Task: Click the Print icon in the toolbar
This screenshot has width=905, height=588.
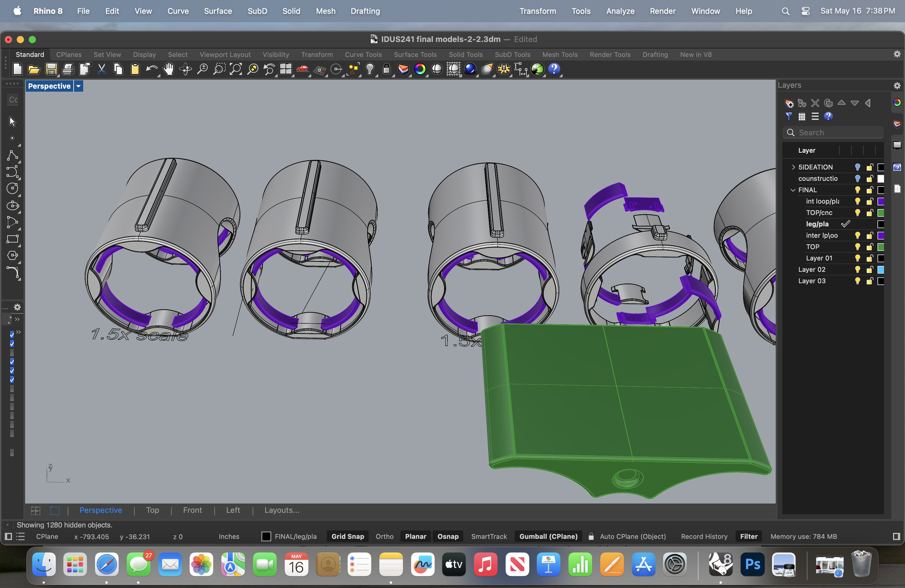Action: point(68,69)
